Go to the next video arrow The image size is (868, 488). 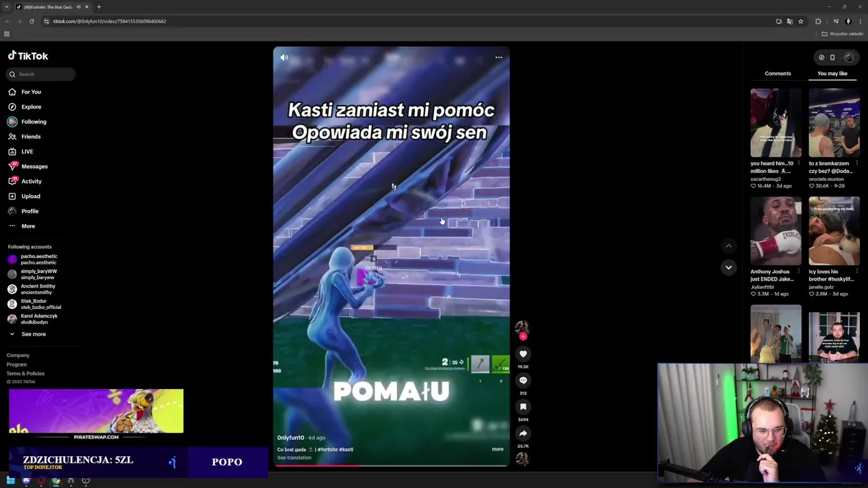pyautogui.click(x=728, y=268)
